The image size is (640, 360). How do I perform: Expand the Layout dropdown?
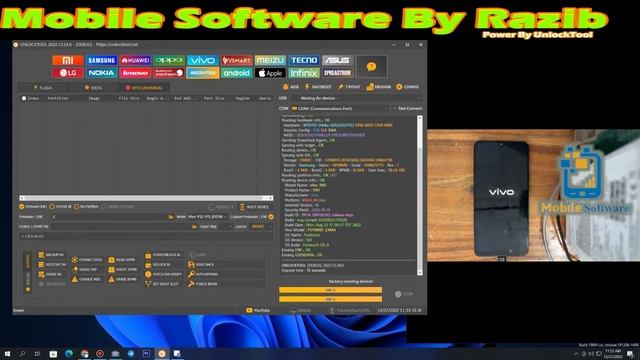261,227
